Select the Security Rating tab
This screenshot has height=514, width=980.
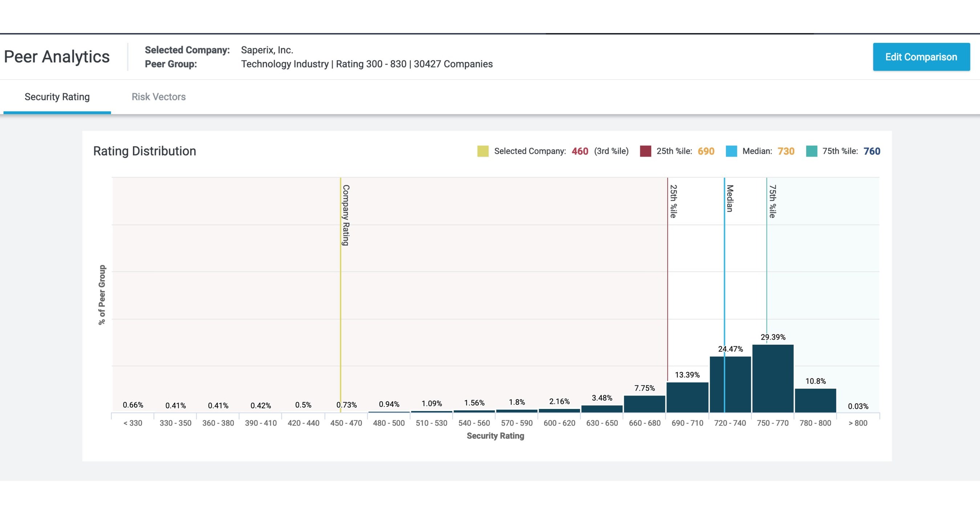click(x=57, y=97)
